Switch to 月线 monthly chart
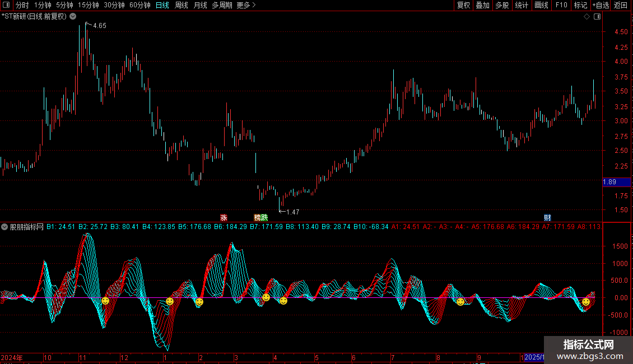This screenshot has width=633, height=364. 200,5
